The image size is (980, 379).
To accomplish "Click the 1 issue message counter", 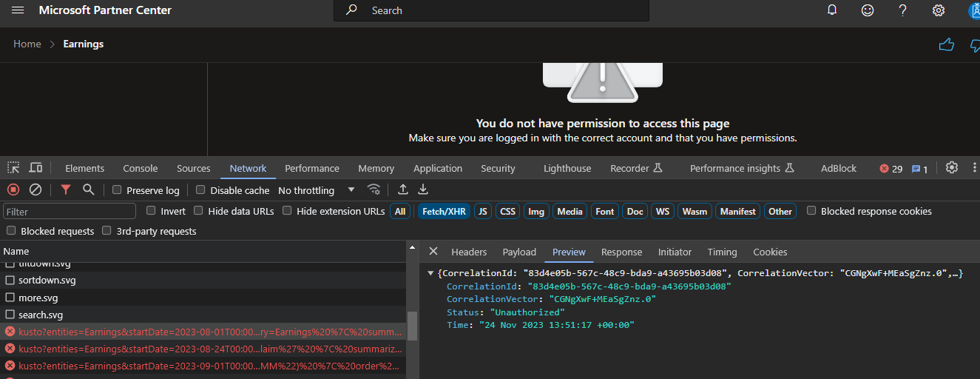I will point(919,169).
